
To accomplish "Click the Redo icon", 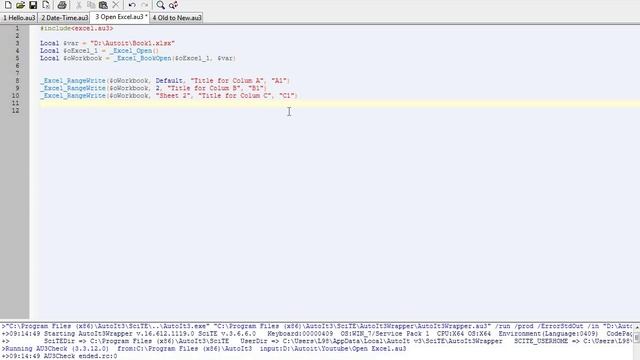I will [144, 5].
